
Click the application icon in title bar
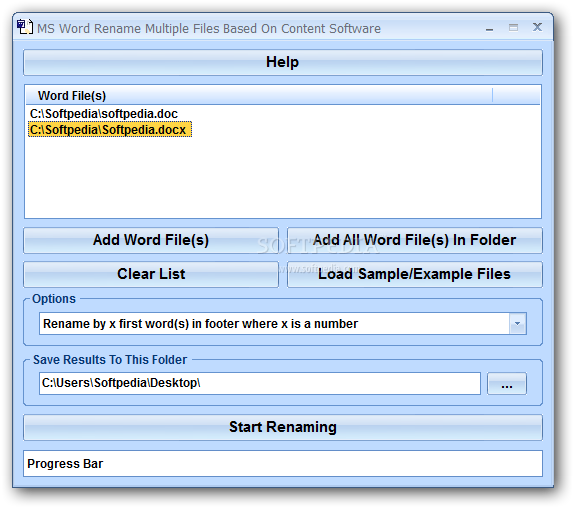25,27
